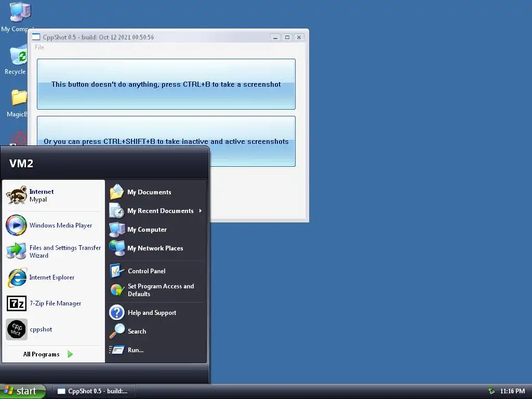Select My Computer desktop icon
The width and height of the screenshot is (532, 399).
[20, 12]
